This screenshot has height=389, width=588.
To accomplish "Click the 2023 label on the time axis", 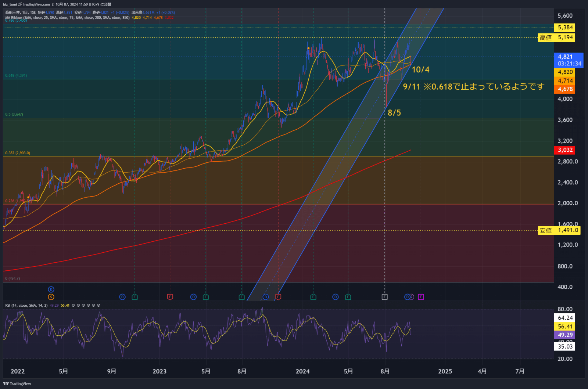I will tap(159, 371).
